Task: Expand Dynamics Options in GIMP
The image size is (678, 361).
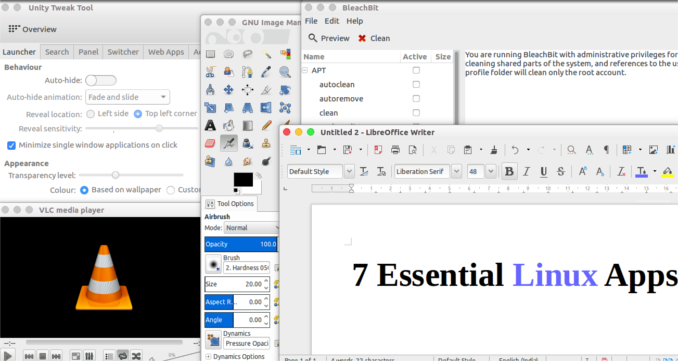Action: tap(208, 357)
